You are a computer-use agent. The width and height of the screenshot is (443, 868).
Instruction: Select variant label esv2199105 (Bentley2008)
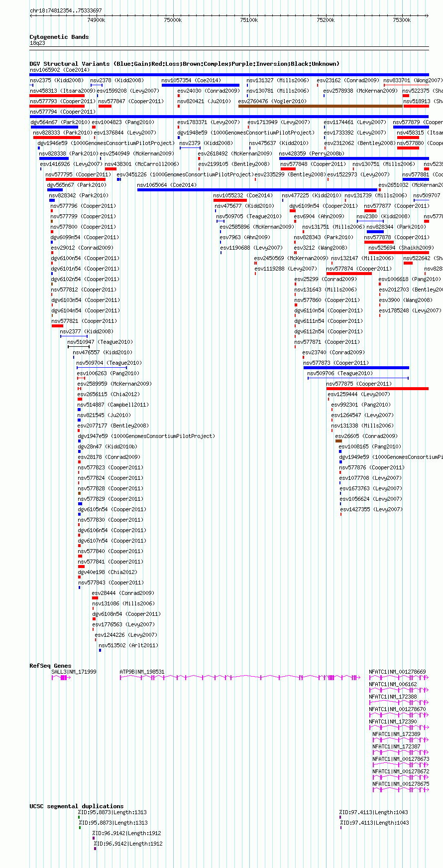tap(234, 164)
